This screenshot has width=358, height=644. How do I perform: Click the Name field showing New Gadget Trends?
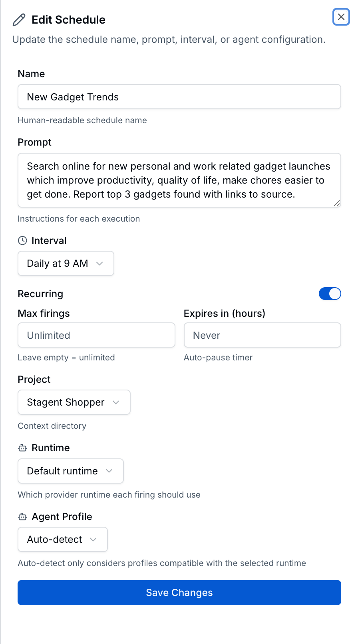179,96
